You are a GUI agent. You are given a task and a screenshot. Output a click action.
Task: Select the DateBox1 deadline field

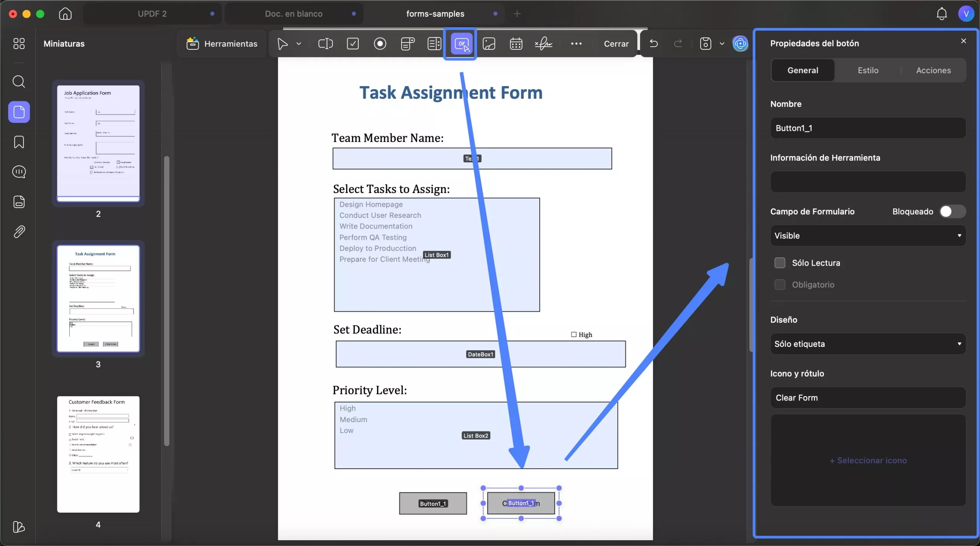pos(481,354)
